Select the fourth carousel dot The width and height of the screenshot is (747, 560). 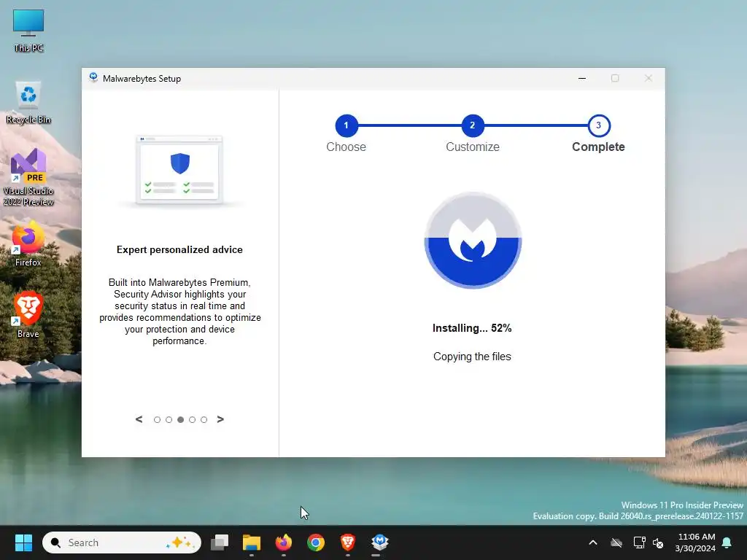[192, 419]
